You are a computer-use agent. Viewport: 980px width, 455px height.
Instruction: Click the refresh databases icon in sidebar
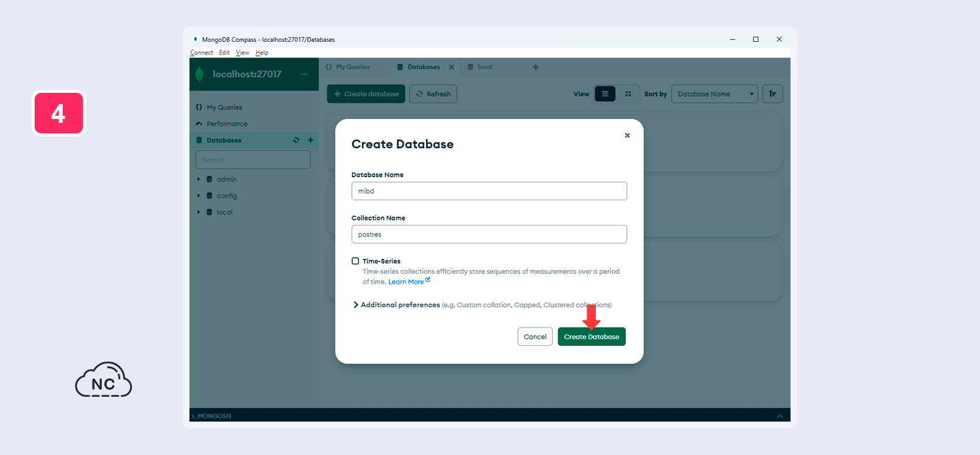[x=296, y=141]
